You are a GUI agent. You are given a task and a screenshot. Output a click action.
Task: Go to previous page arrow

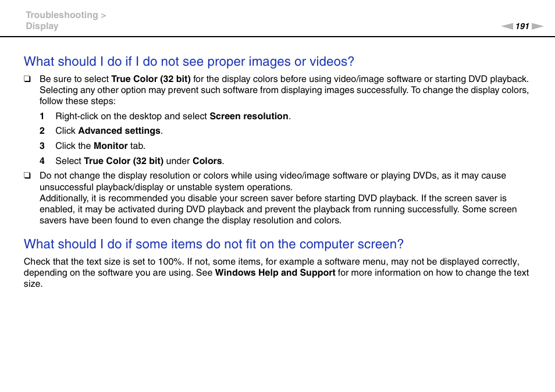(x=507, y=26)
